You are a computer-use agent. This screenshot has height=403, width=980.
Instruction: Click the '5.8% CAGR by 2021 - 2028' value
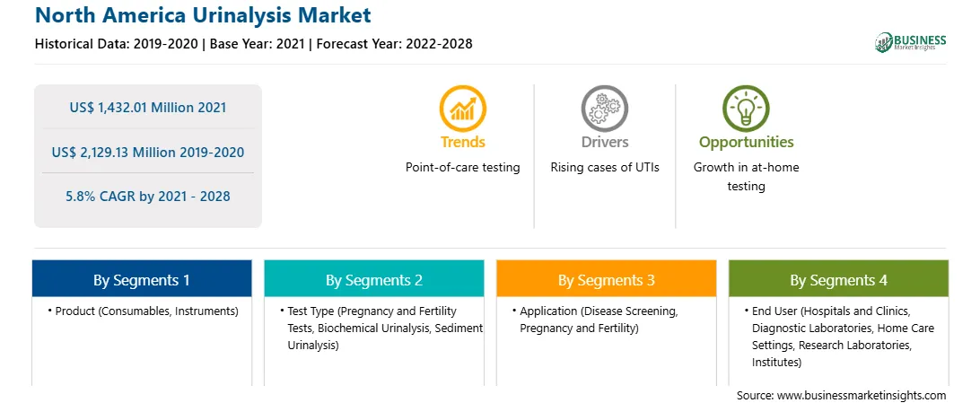(x=148, y=197)
